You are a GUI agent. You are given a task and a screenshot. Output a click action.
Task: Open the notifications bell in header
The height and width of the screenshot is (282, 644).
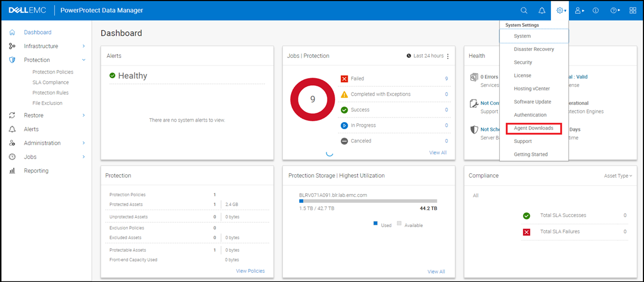point(542,10)
